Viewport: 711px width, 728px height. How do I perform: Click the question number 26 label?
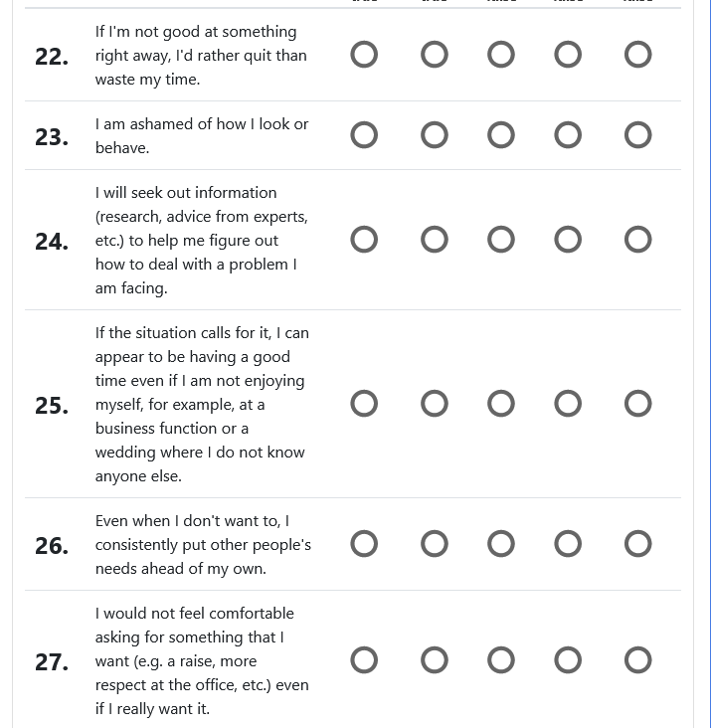tap(52, 546)
